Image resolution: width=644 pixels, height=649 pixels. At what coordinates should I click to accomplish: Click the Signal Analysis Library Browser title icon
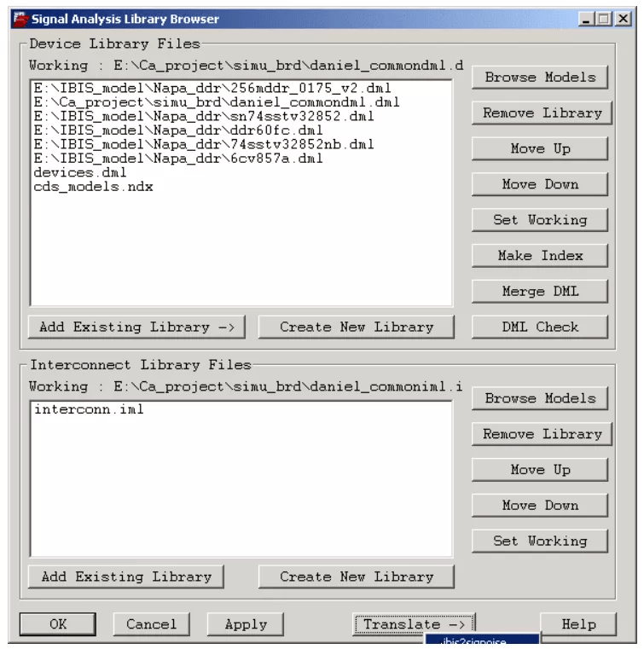pyautogui.click(x=20, y=19)
